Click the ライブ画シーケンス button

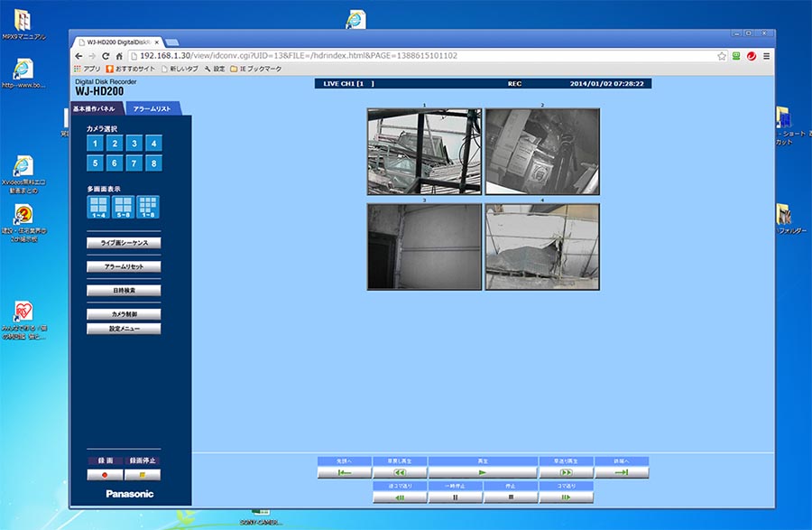click(x=124, y=243)
